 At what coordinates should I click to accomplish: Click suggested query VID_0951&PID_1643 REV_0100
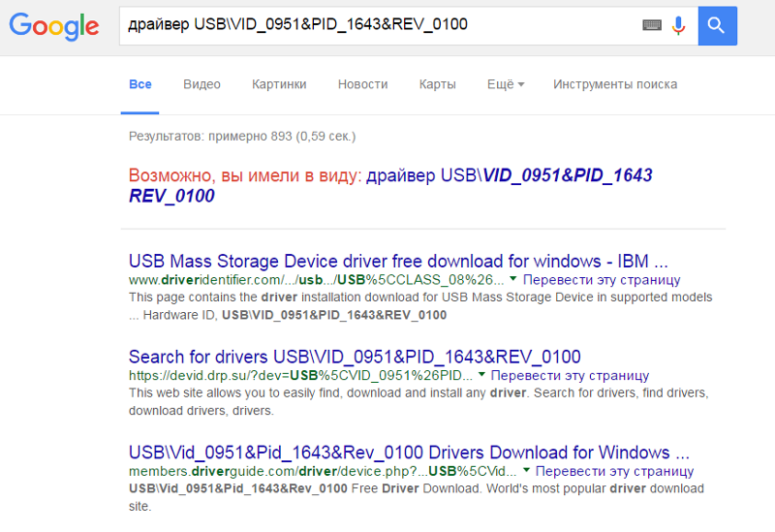390,185
